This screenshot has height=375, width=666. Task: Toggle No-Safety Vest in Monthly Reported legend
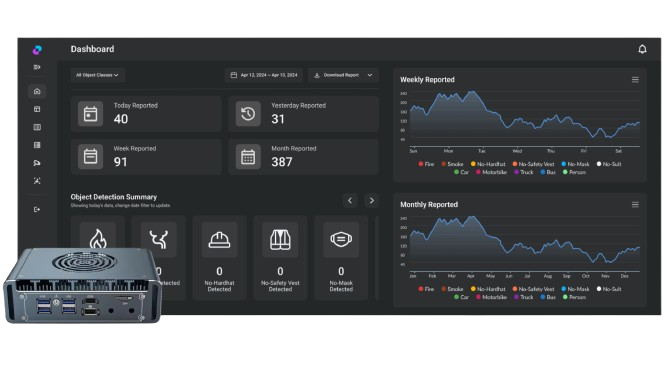pos(533,289)
